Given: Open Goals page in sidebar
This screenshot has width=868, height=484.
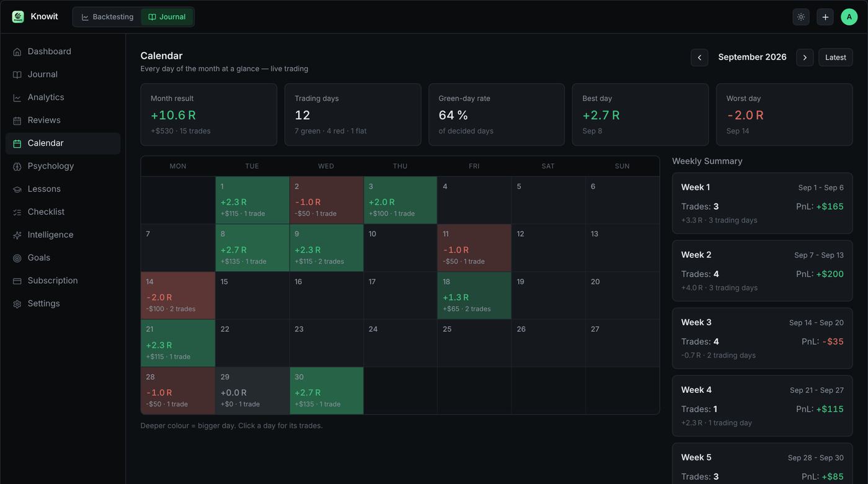Looking at the screenshot, I should click(x=63, y=258).
